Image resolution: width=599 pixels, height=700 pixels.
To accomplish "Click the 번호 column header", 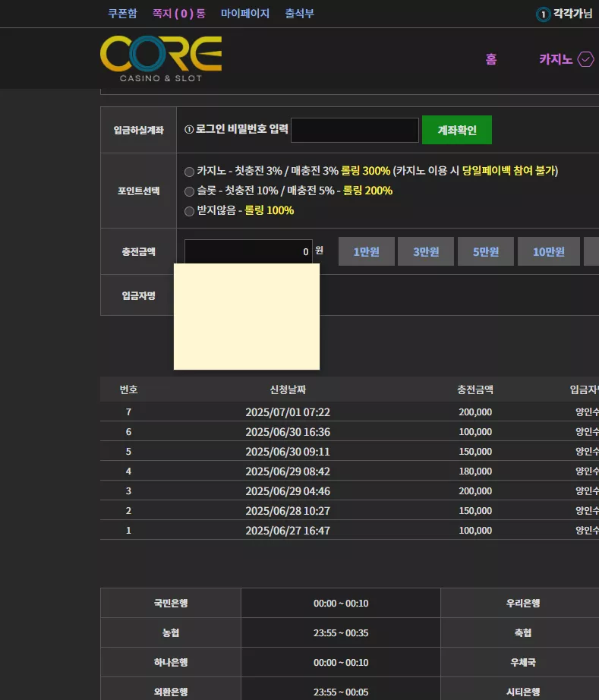I will pyautogui.click(x=128, y=389).
